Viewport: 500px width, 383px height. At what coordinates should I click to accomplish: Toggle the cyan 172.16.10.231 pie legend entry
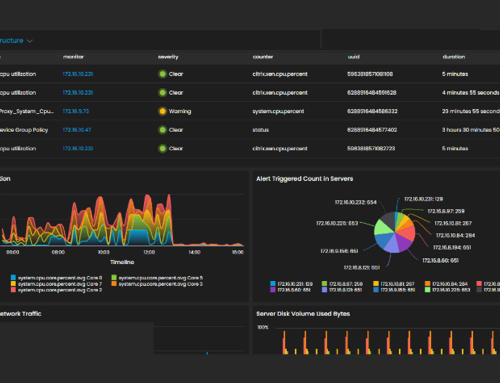[x=292, y=284]
